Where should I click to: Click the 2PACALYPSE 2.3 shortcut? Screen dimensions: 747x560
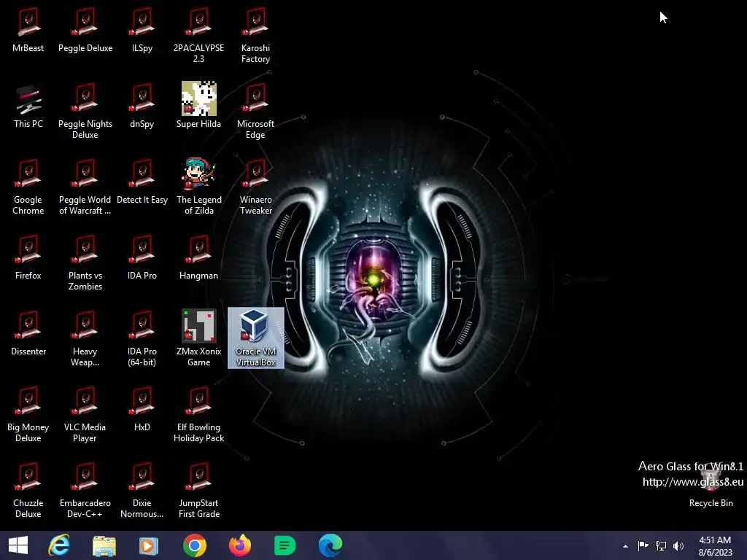(x=198, y=35)
